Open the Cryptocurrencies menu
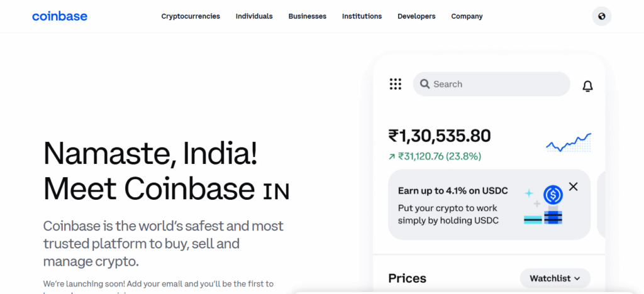 (x=191, y=16)
